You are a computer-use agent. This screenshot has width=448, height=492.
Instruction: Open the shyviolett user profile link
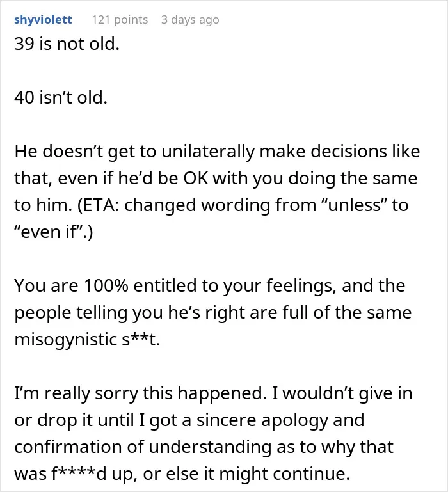point(43,20)
